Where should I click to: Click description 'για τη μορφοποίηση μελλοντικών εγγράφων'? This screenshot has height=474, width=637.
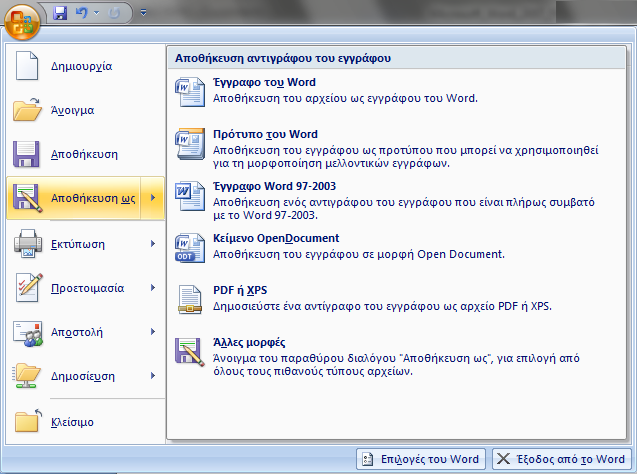(x=331, y=163)
